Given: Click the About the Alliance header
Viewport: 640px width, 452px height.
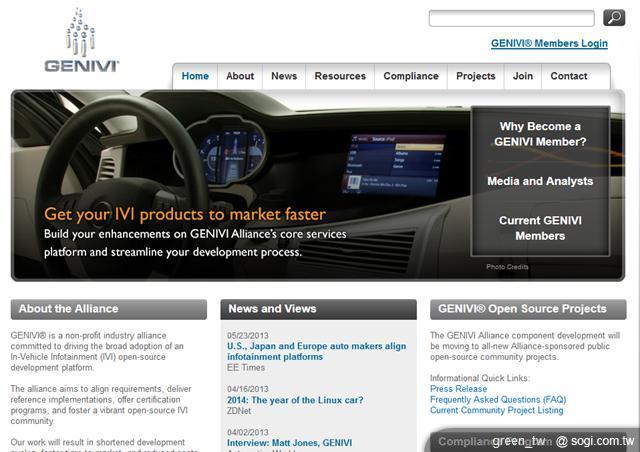Looking at the screenshot, I should [x=109, y=309].
